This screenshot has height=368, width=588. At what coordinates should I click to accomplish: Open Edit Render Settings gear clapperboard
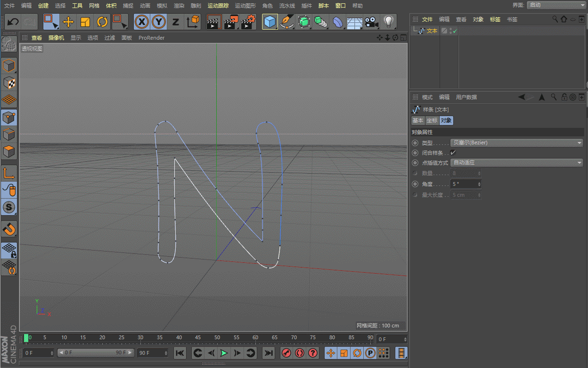(x=248, y=22)
